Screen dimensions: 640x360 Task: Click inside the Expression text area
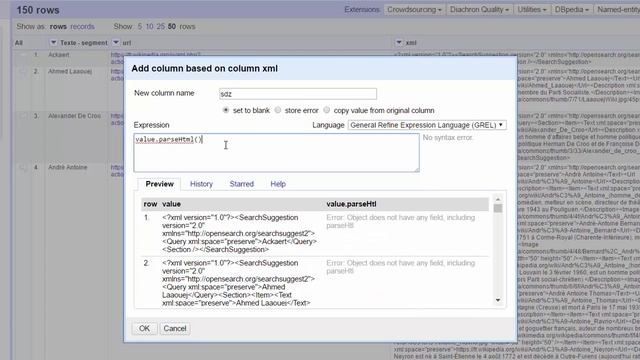pos(276,152)
